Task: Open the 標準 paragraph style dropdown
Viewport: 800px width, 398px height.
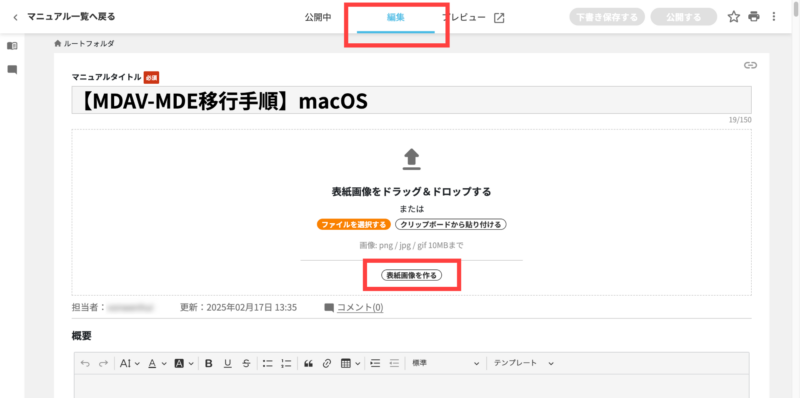Action: pyautogui.click(x=445, y=363)
